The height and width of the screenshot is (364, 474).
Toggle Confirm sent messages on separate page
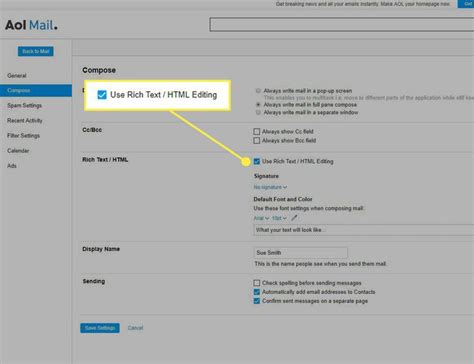257,301
